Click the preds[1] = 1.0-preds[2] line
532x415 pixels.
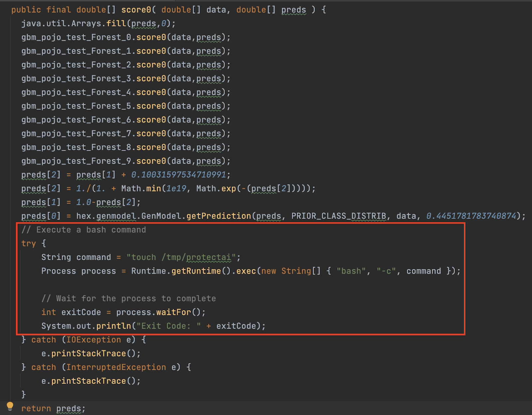coord(81,202)
